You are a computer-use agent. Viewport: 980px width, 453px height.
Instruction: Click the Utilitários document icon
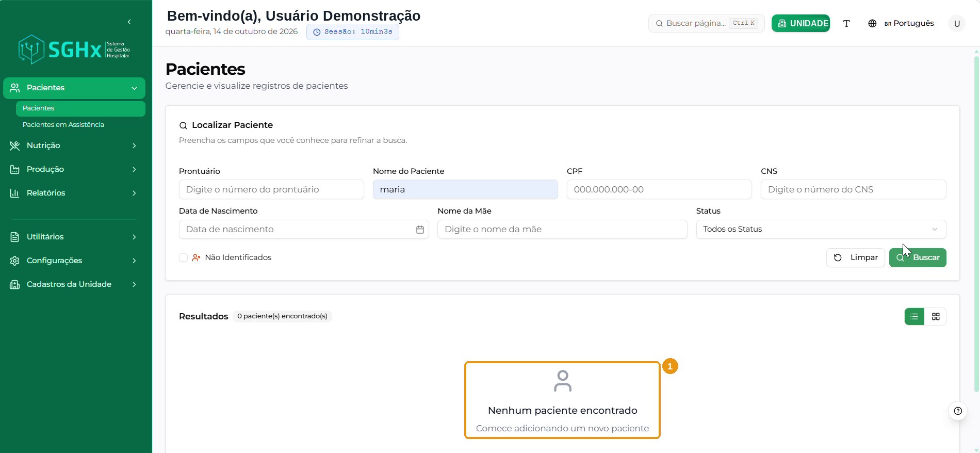tap(15, 237)
